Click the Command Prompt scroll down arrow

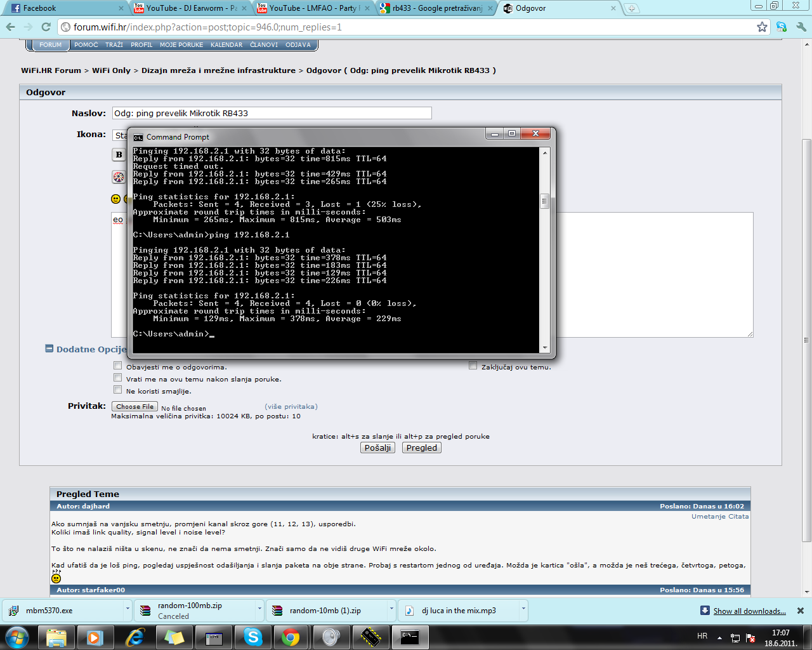[544, 348]
